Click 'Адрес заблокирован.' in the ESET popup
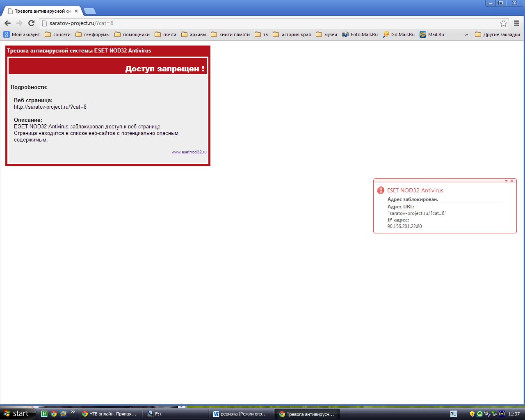This screenshot has height=420, width=525. point(413,199)
